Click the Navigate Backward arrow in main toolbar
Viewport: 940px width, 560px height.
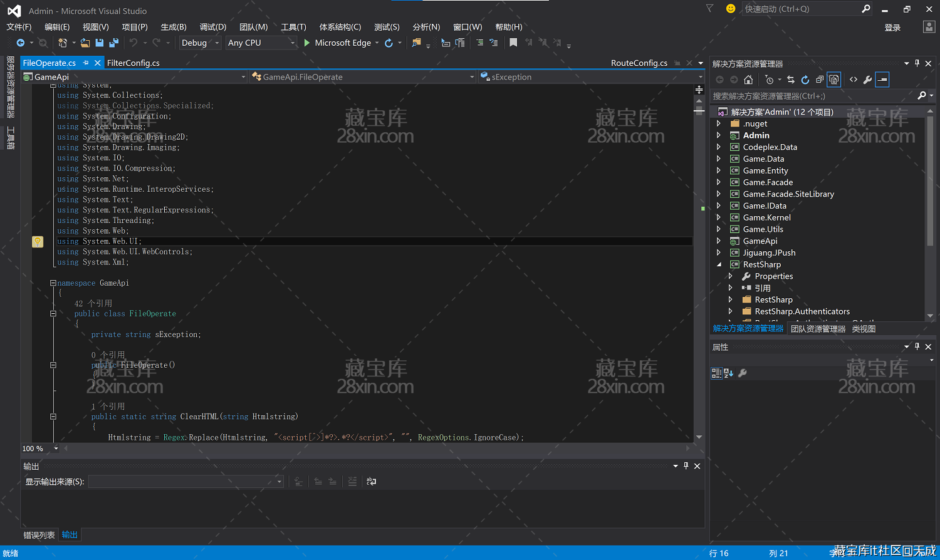(20, 43)
